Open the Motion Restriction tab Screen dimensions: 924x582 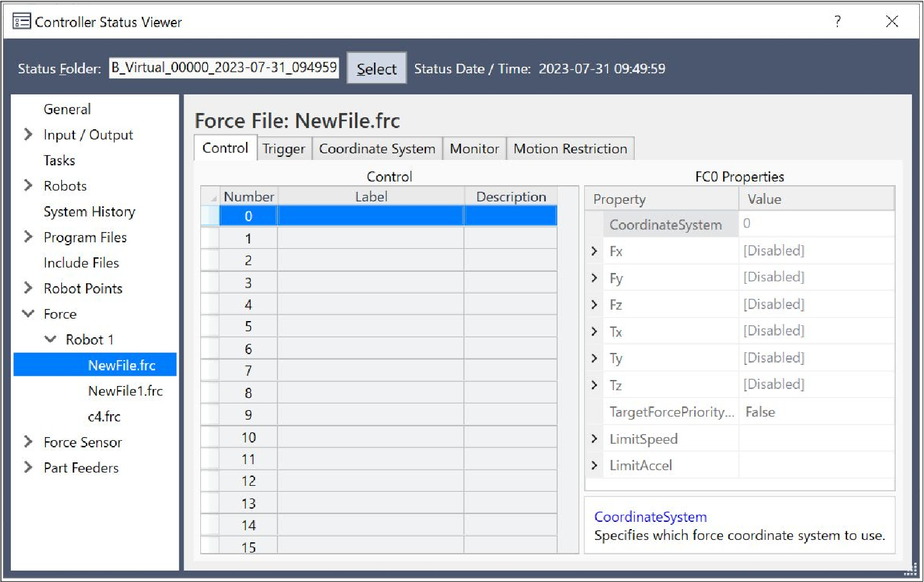coord(570,149)
